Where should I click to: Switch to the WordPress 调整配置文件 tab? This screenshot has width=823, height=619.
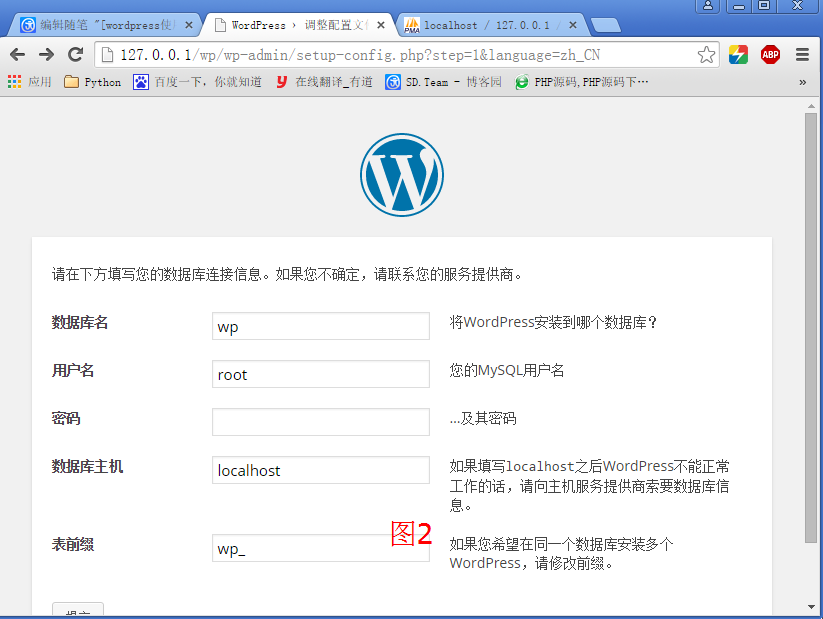pyautogui.click(x=299, y=25)
